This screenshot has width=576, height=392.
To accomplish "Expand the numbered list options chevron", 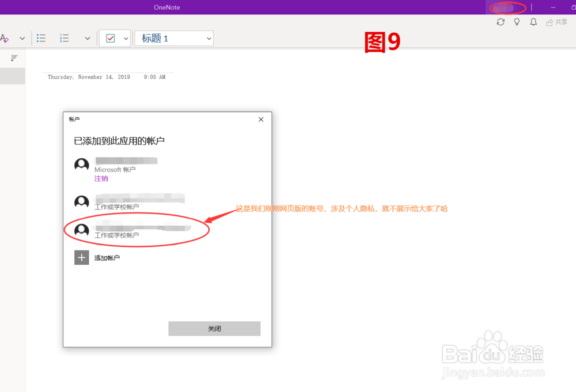I will tap(87, 37).
